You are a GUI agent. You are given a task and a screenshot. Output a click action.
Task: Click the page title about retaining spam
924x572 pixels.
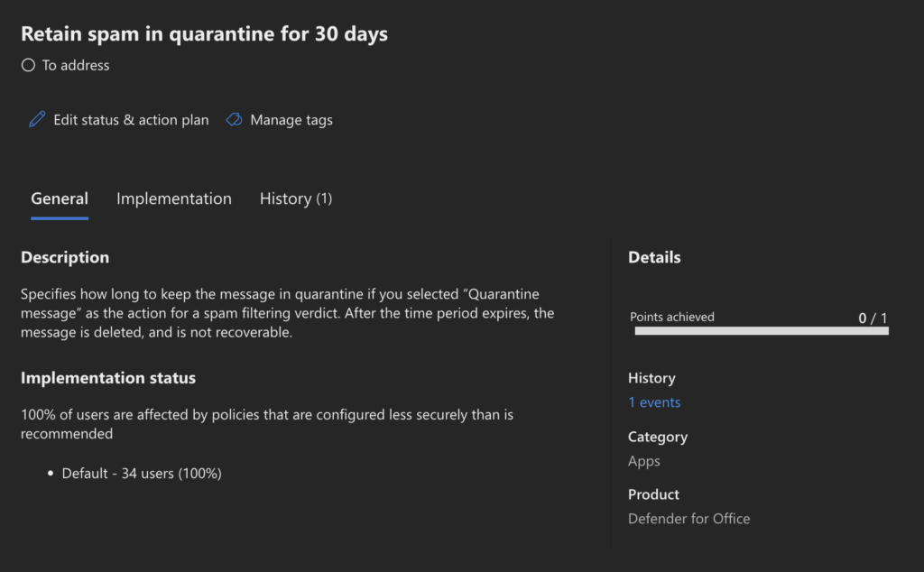(204, 34)
